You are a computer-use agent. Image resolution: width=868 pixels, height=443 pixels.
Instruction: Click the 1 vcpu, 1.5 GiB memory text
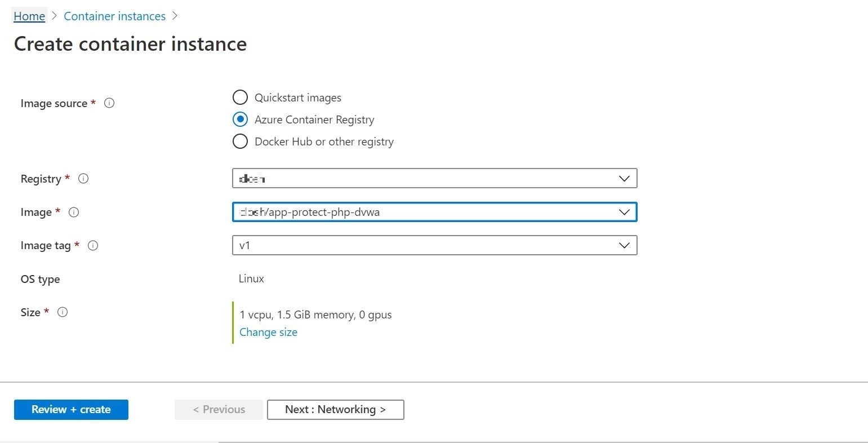[x=315, y=314]
